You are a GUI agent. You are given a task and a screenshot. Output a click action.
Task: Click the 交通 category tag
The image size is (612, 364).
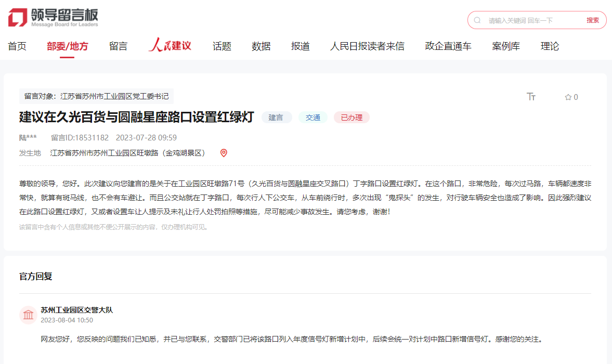pos(313,118)
